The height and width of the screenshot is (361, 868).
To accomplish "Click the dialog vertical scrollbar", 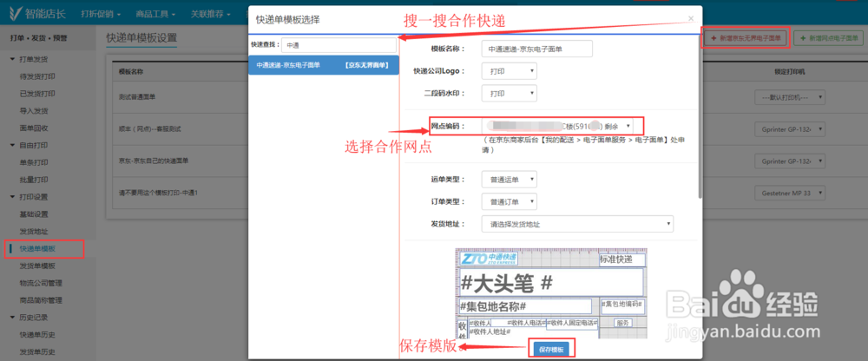I will (x=700, y=116).
